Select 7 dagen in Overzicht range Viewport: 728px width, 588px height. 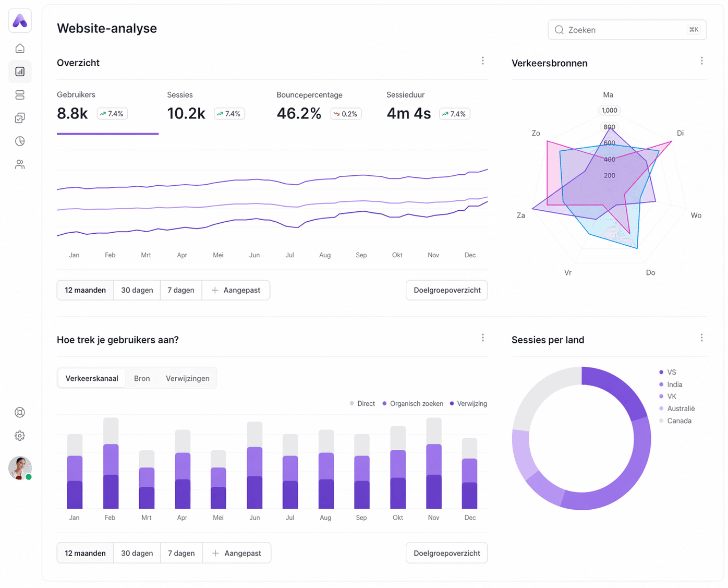pyautogui.click(x=181, y=291)
